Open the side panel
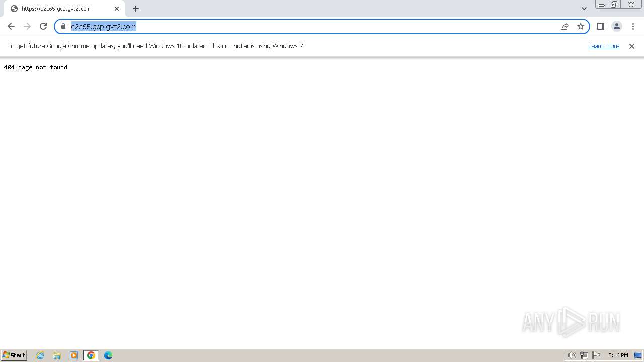This screenshot has height=362, width=644. point(601,26)
